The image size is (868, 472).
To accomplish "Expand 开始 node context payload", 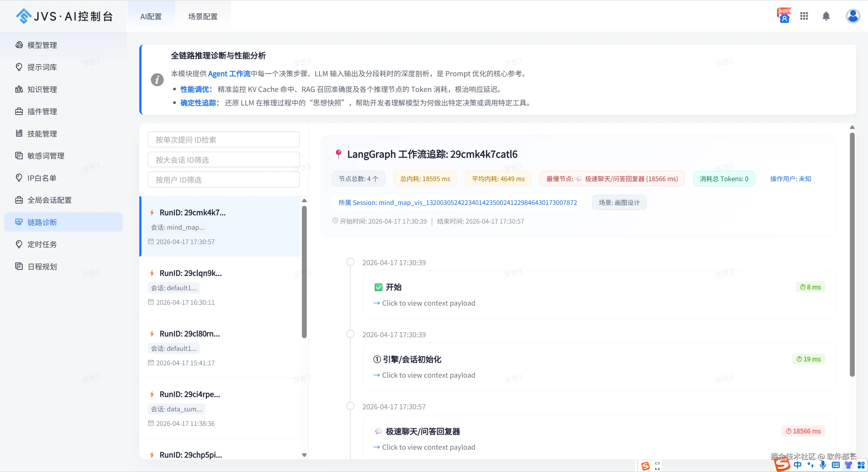I will [424, 303].
